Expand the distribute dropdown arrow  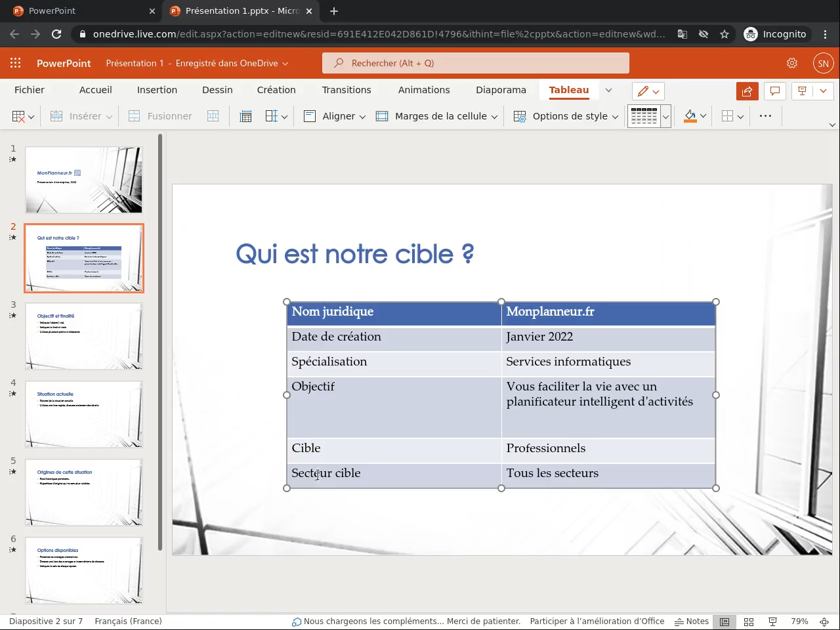click(x=284, y=117)
